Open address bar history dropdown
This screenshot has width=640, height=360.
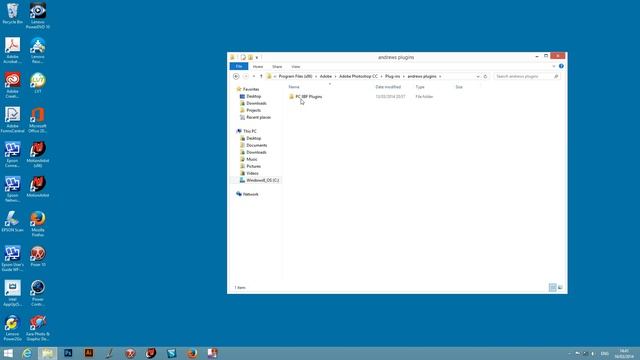tap(478, 76)
